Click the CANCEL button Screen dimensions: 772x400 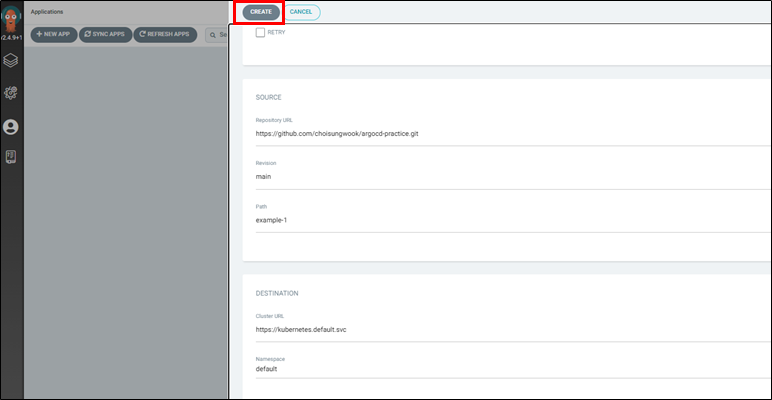301,12
